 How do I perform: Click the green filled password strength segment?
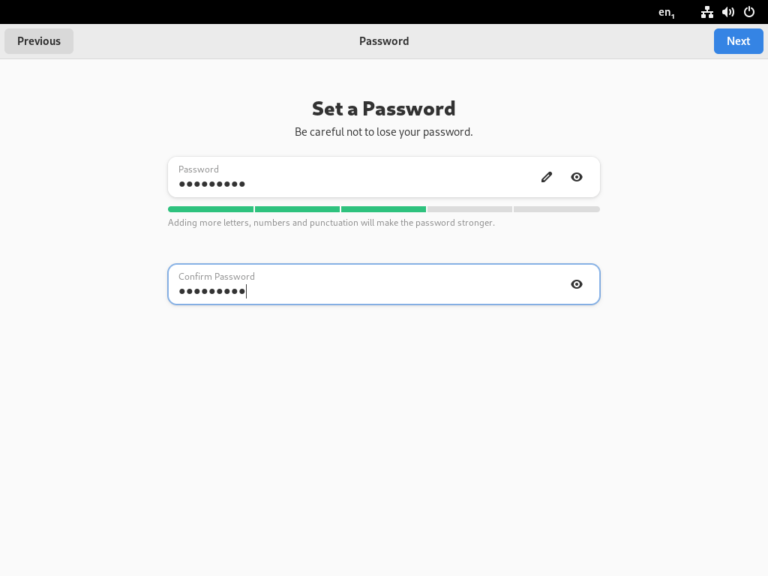[297, 209]
